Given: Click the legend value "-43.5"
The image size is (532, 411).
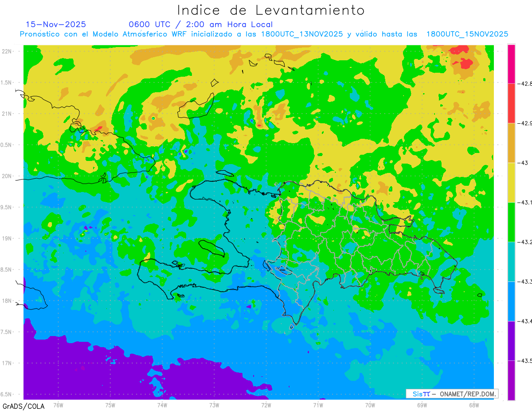Looking at the screenshot, I should pos(524,361).
